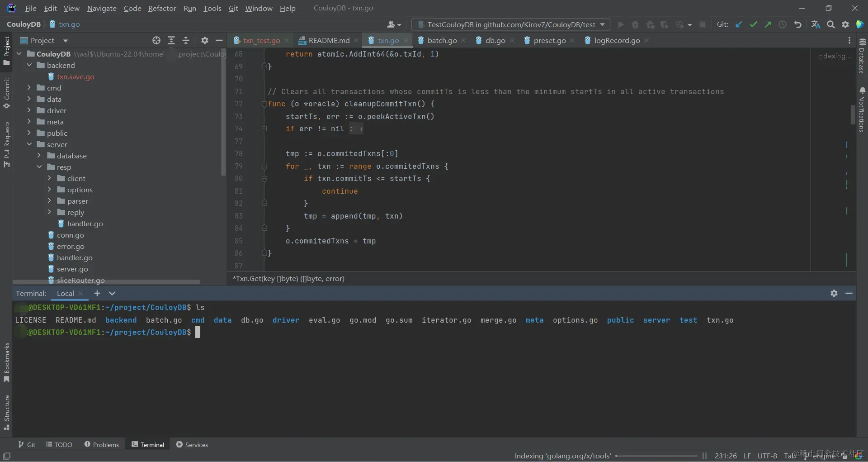Click the indexing progress bar
This screenshot has height=462, width=868.
(656, 456)
